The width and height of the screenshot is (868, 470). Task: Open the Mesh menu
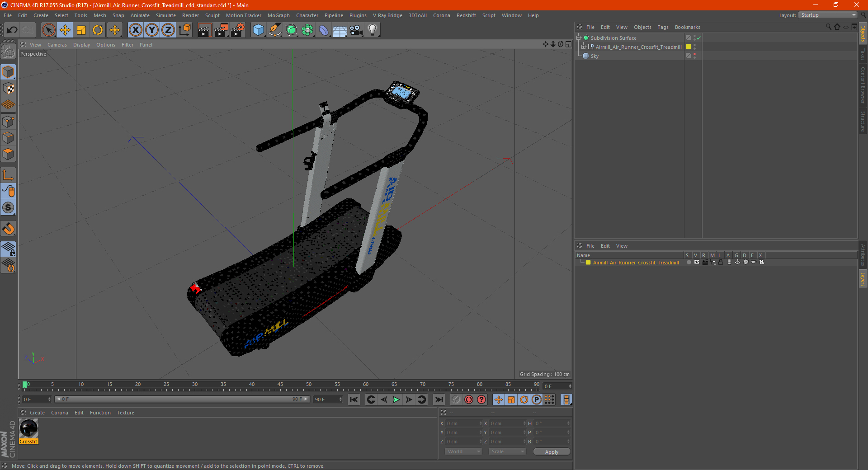pyautogui.click(x=99, y=15)
